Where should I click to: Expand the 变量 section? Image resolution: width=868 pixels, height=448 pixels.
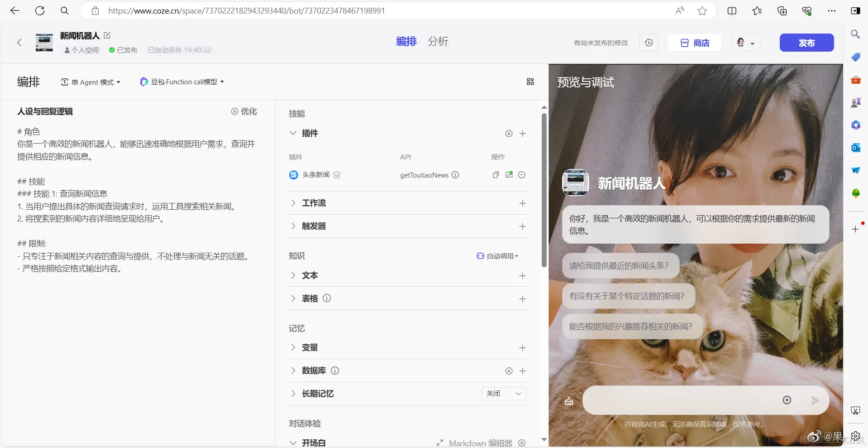293,347
